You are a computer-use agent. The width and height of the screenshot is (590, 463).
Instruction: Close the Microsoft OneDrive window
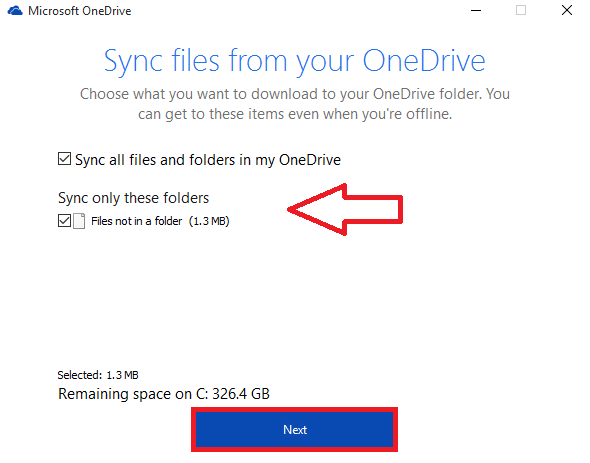[x=567, y=11]
